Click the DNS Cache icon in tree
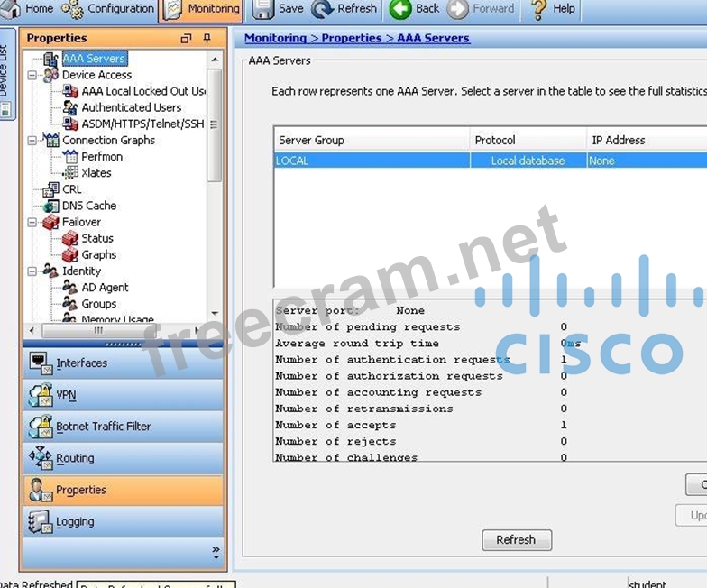The height and width of the screenshot is (588, 707). [51, 206]
